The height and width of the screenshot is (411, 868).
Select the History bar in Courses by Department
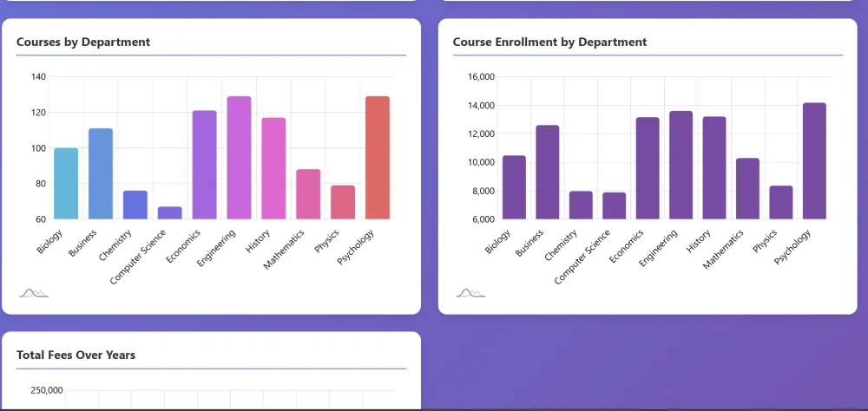point(273,168)
